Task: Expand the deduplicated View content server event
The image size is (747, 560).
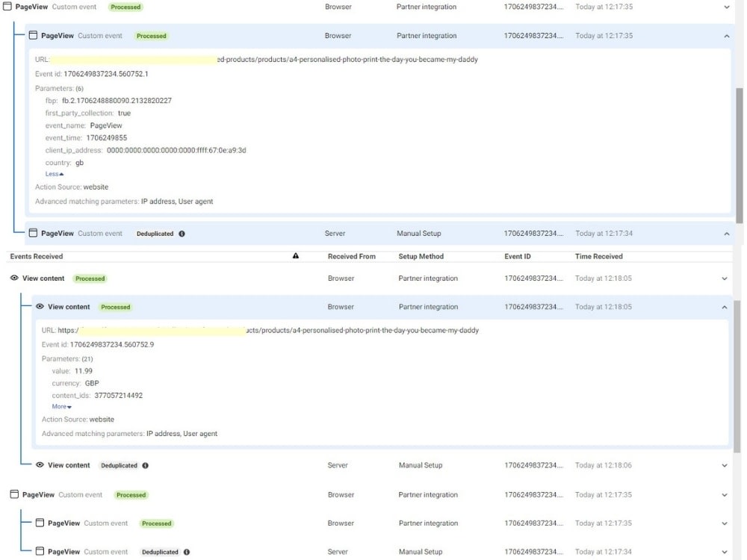Action: (724, 465)
